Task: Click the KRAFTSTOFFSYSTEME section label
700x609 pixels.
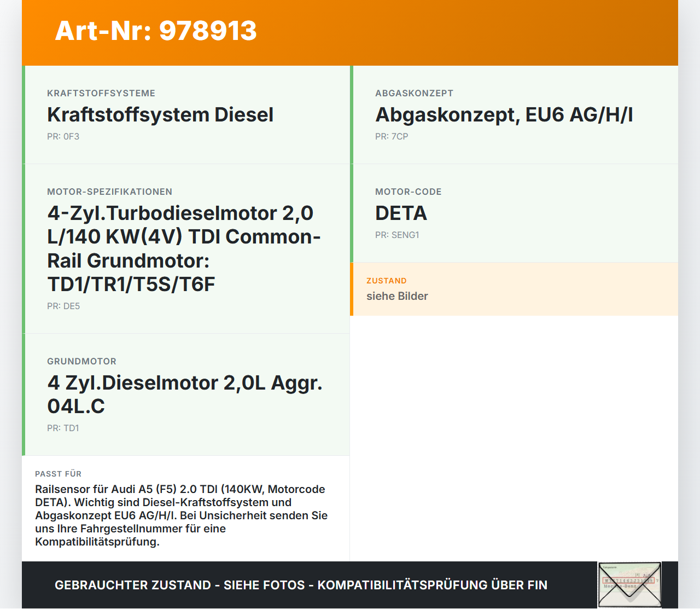Action: (101, 93)
